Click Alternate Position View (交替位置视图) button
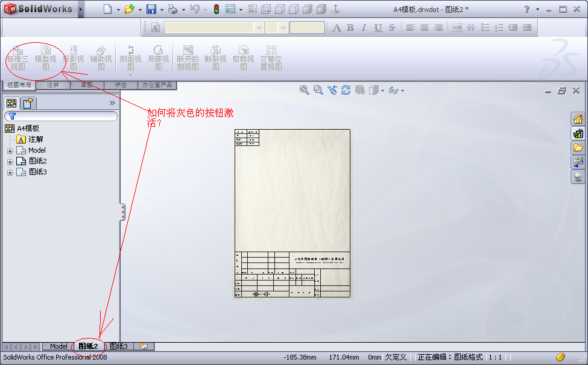The image size is (588, 365). (271, 58)
